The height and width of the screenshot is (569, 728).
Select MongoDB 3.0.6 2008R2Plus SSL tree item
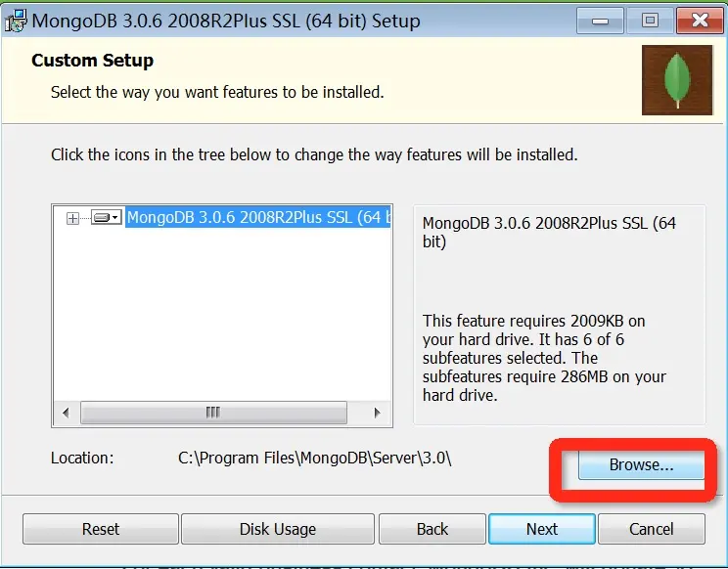(x=258, y=217)
